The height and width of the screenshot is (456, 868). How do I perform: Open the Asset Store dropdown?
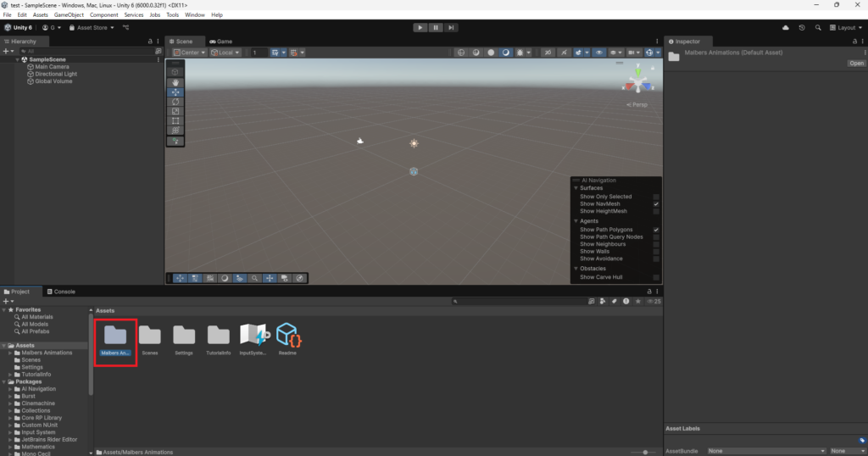pyautogui.click(x=92, y=28)
